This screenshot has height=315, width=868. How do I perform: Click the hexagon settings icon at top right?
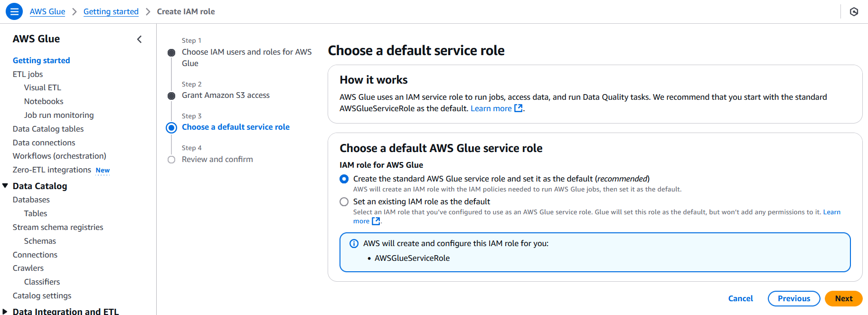point(854,11)
